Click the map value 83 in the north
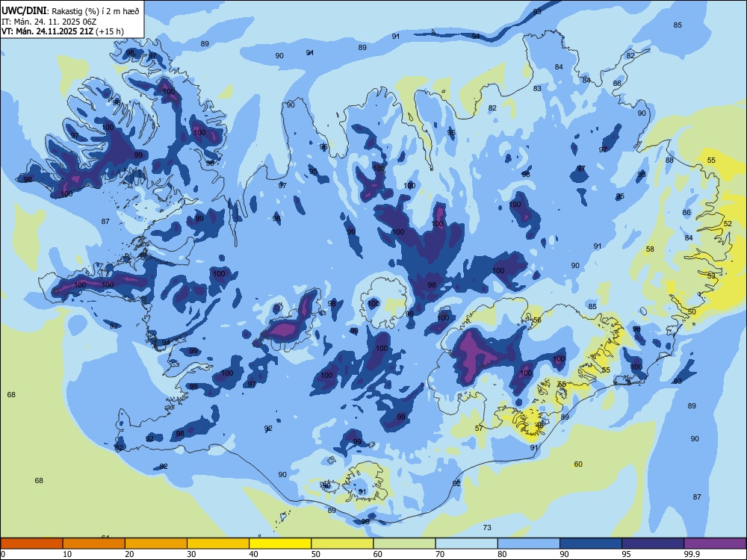 click(x=537, y=88)
